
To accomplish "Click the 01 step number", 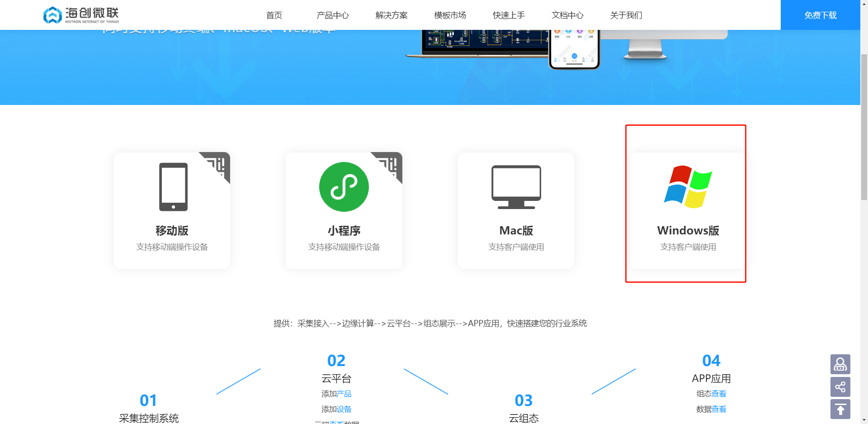I will (x=148, y=400).
